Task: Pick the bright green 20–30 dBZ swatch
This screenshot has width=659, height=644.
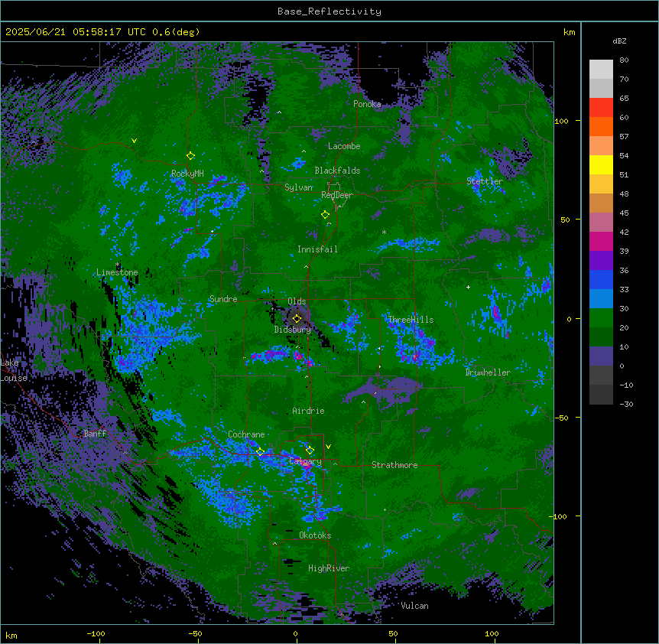Action: tap(601, 318)
